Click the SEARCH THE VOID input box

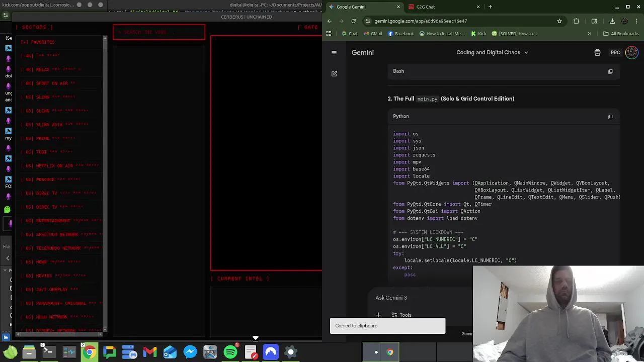pos(159,32)
